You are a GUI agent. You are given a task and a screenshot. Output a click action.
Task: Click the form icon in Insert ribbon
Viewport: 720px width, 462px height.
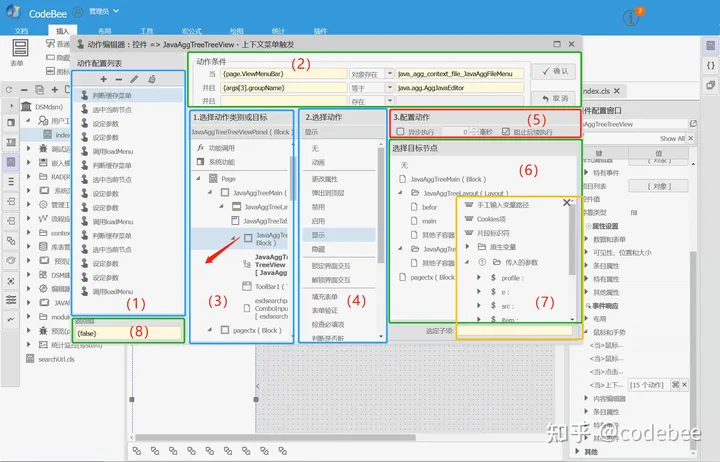20,48
